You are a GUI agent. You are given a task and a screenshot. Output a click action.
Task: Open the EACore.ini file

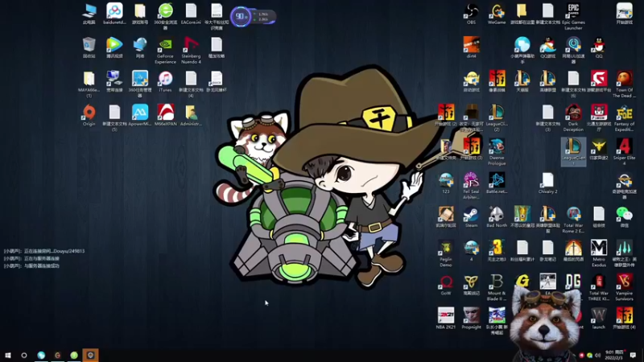pos(191,14)
